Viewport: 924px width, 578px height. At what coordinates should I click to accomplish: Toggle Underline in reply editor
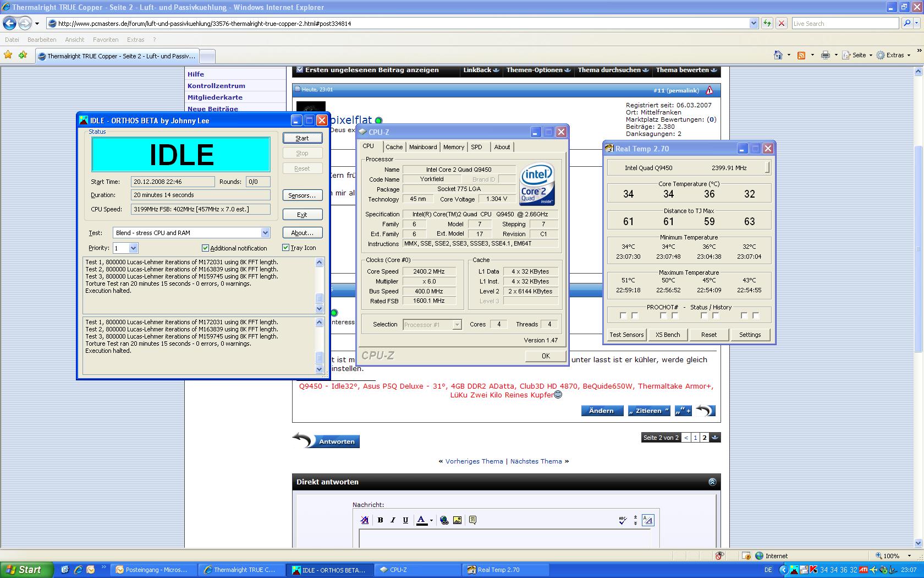coord(405,520)
